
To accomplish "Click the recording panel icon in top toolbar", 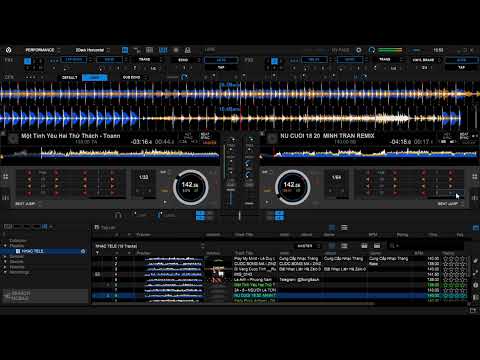I will (x=176, y=50).
